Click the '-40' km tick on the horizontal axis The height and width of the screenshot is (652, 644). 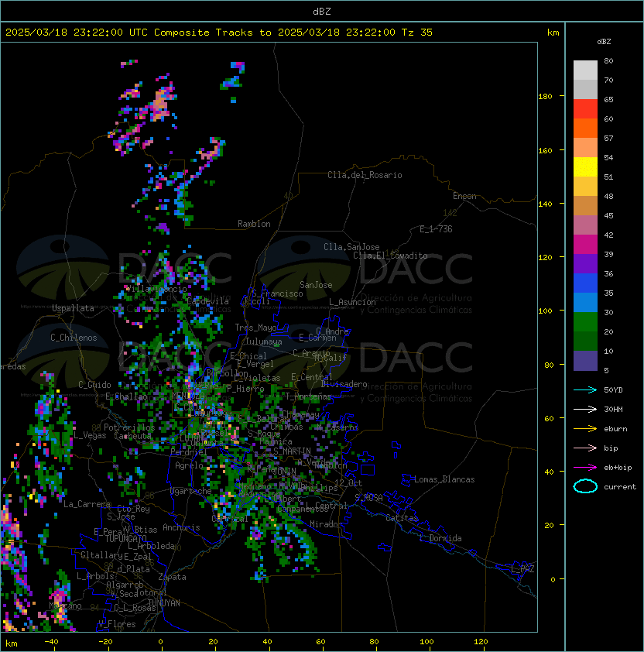51,642
